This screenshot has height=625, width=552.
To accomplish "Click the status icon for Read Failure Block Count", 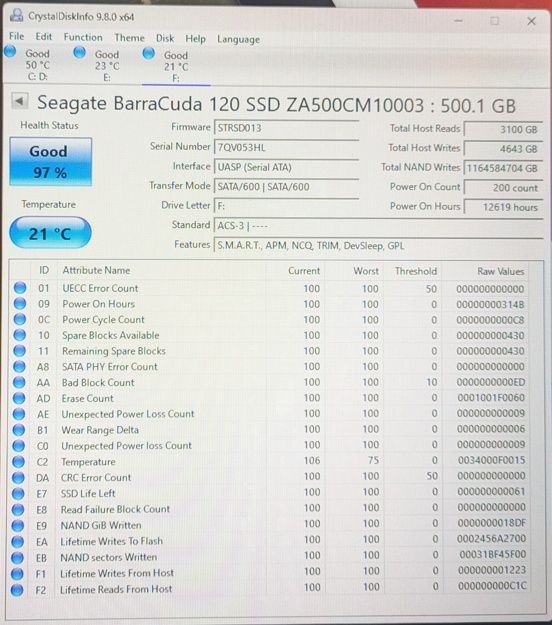I will [18, 509].
